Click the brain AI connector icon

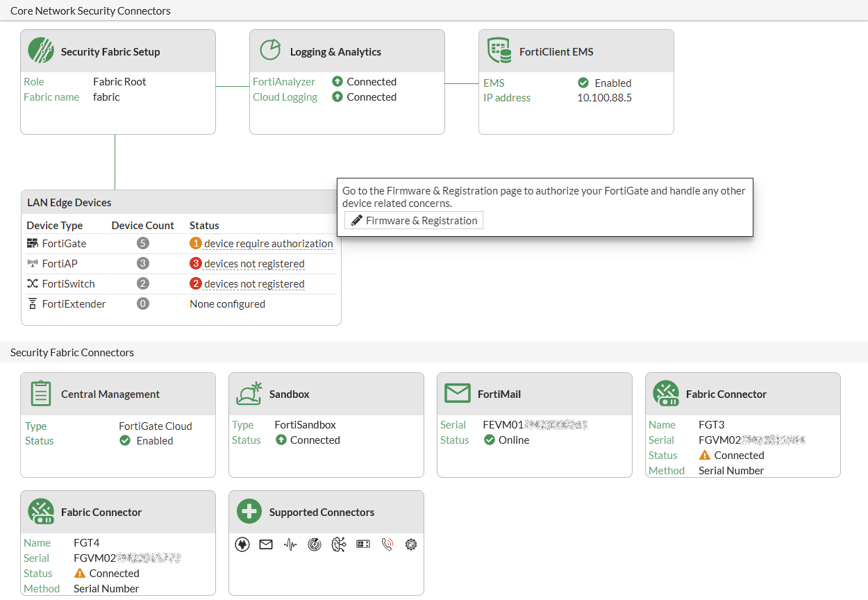point(339,545)
